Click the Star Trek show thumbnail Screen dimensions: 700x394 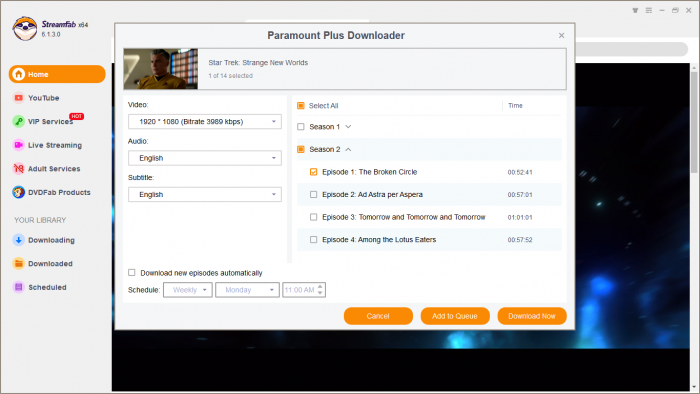(x=161, y=69)
